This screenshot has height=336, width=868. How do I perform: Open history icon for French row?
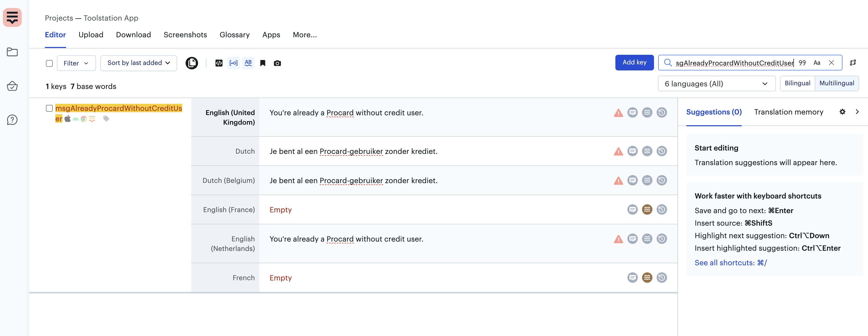pyautogui.click(x=662, y=278)
